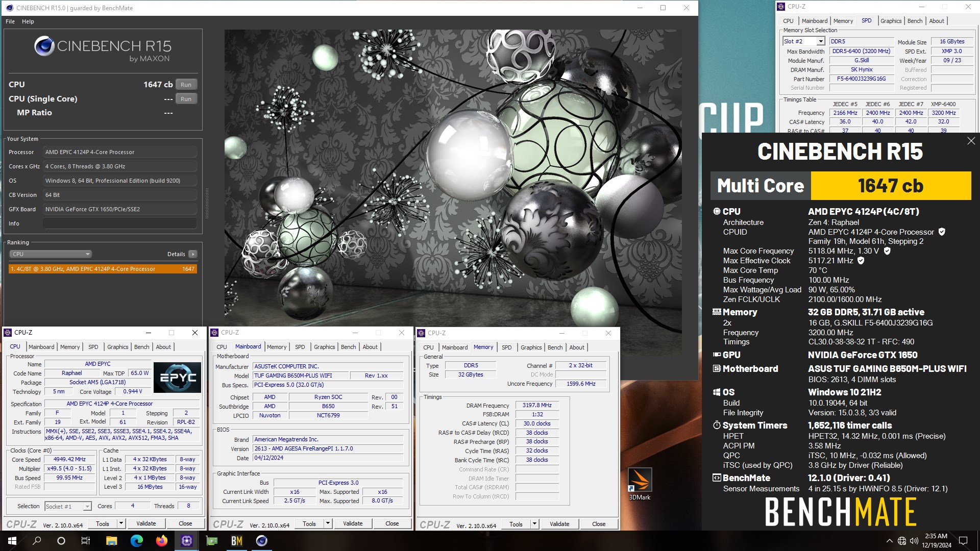980x551 pixels.
Task: Switch to SPD tab in top-right CPU-Z
Action: [866, 21]
